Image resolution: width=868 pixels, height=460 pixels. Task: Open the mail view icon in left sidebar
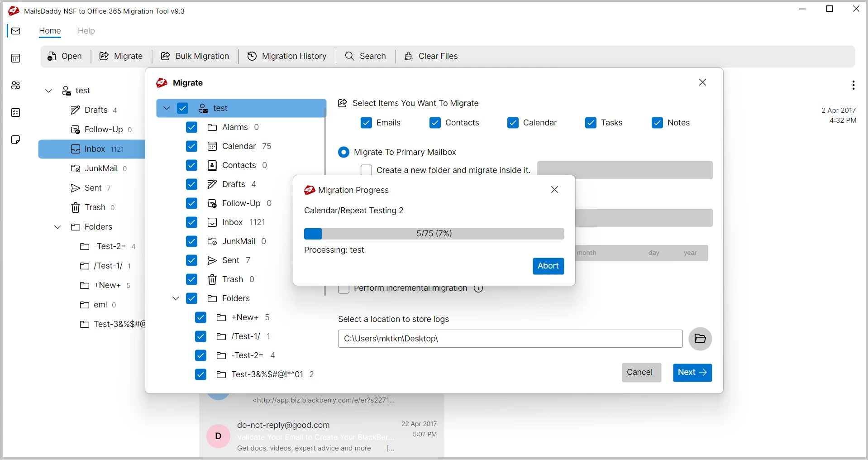point(16,31)
